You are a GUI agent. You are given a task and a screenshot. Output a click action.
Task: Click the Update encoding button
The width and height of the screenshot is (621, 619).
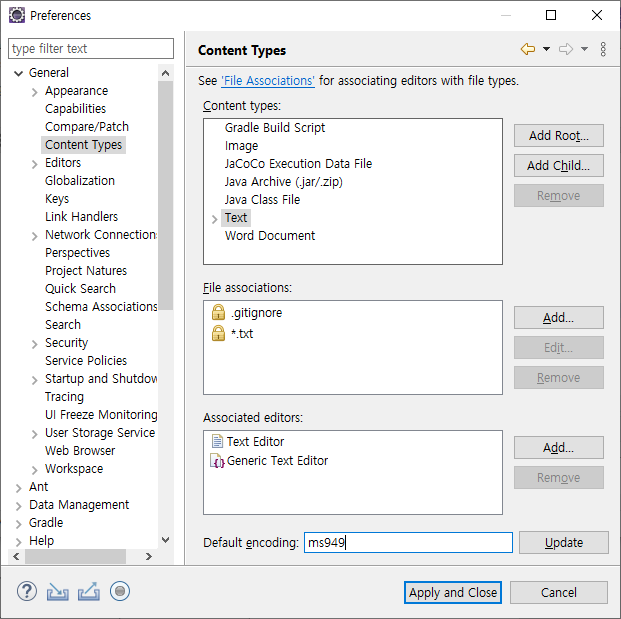tap(564, 543)
